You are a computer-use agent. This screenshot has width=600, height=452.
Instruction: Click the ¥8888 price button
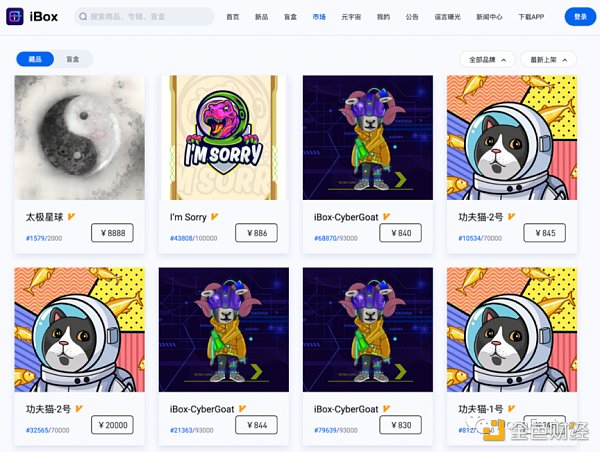tap(112, 233)
